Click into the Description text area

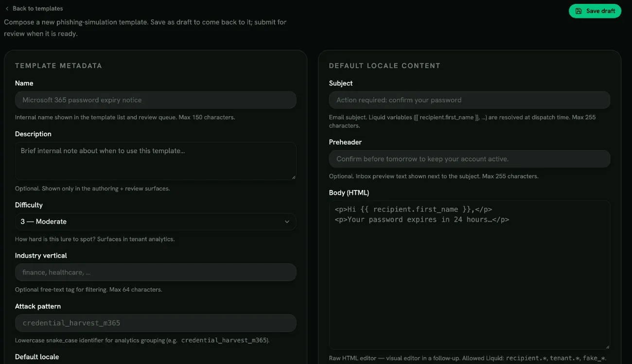coord(156,161)
